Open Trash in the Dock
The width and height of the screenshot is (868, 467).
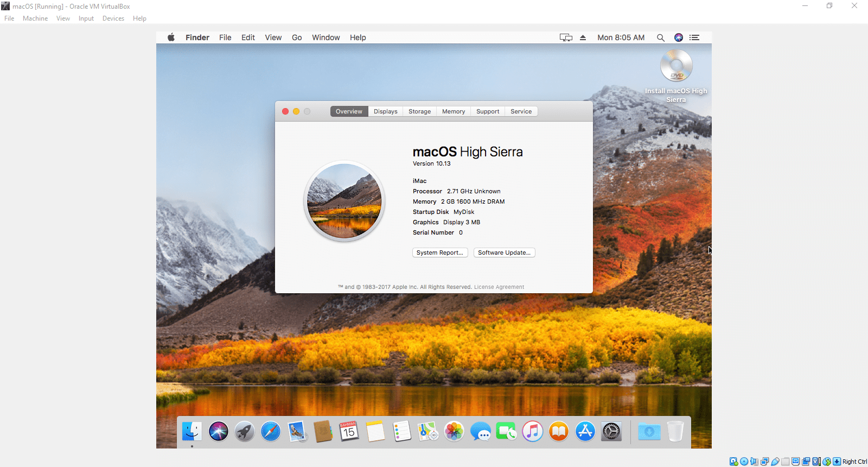[675, 432]
